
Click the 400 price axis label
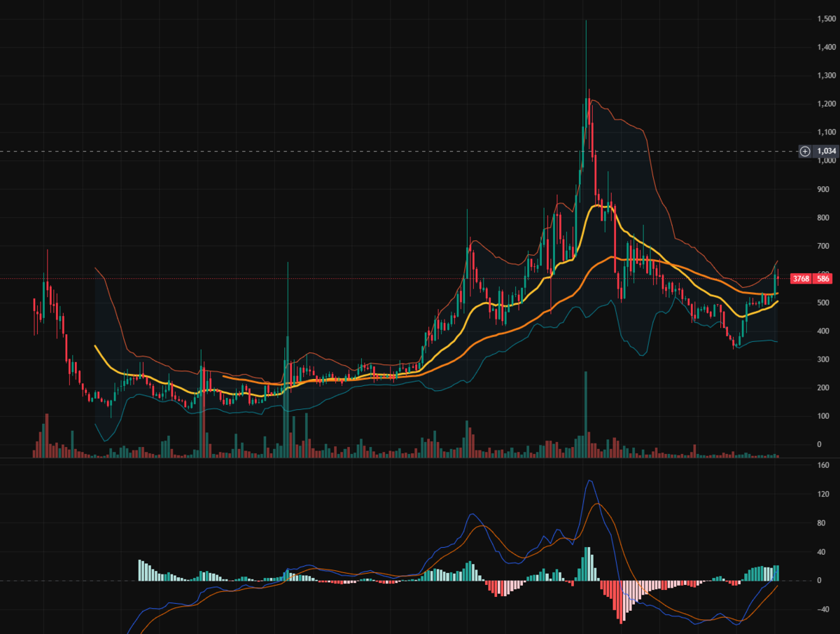[824, 331]
